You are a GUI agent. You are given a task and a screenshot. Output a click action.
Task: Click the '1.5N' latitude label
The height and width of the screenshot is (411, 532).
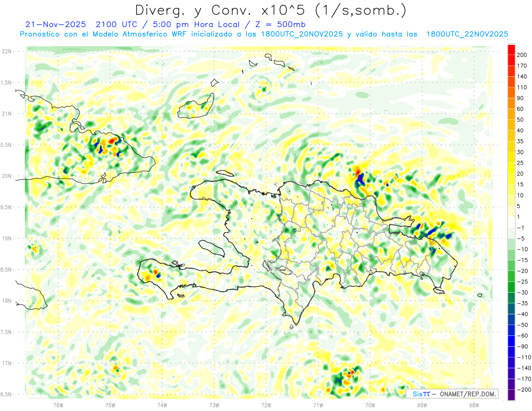tap(6, 82)
